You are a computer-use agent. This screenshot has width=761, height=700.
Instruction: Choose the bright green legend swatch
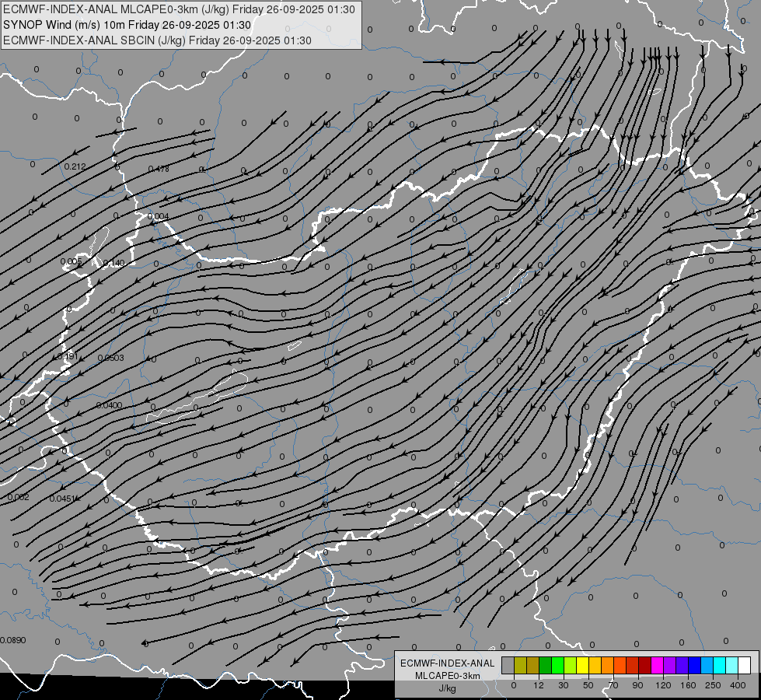(x=557, y=666)
